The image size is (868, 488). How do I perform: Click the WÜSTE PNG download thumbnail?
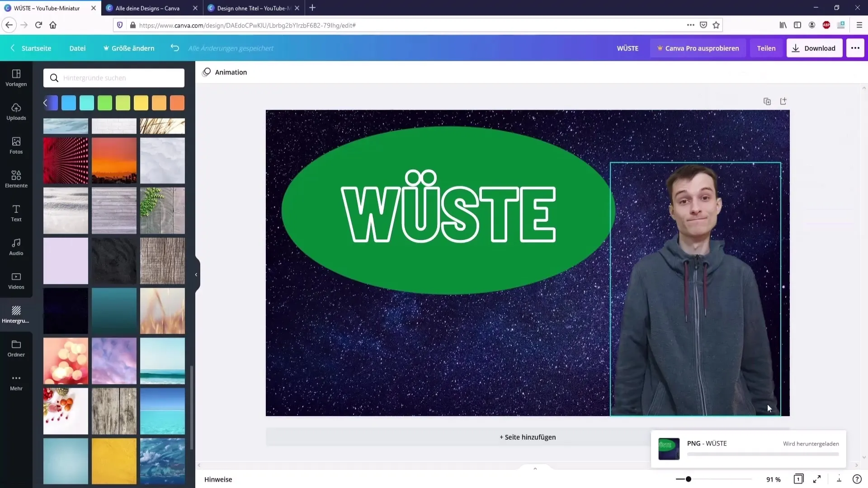point(670,449)
